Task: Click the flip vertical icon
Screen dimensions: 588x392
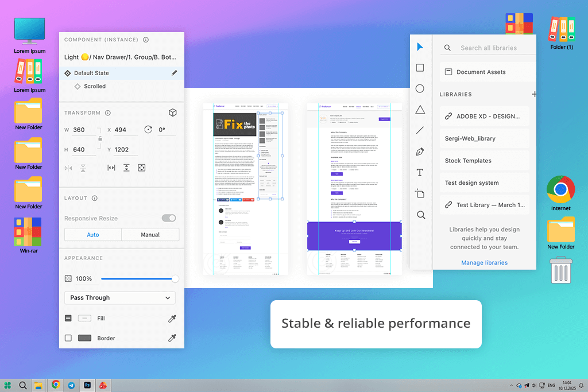Action: click(83, 168)
